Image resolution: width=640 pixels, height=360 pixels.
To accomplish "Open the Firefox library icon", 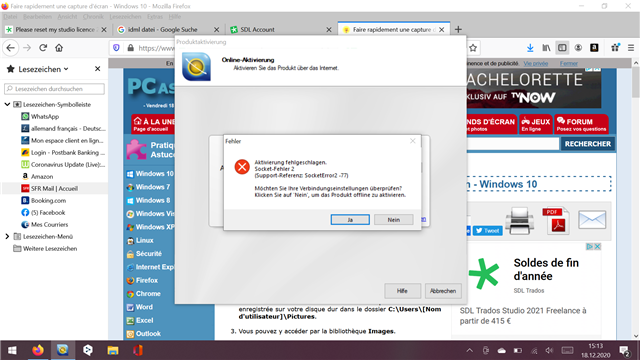I will click(x=546, y=48).
